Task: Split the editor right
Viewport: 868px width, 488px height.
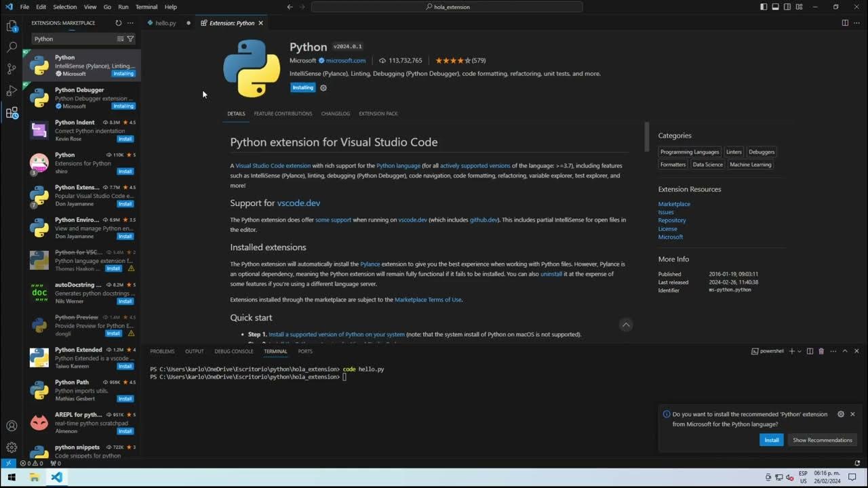Action: coord(845,23)
